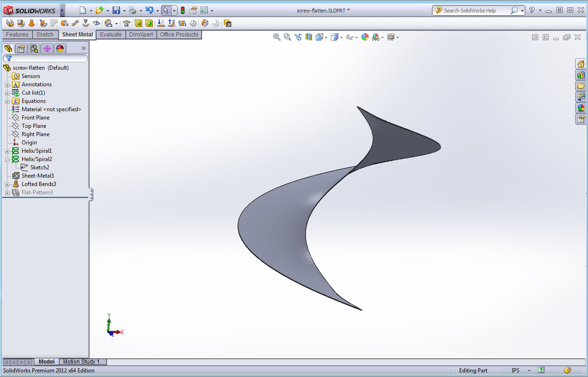Switch to the Motion Study 1 tab
This screenshot has height=377, width=588.
81,362
